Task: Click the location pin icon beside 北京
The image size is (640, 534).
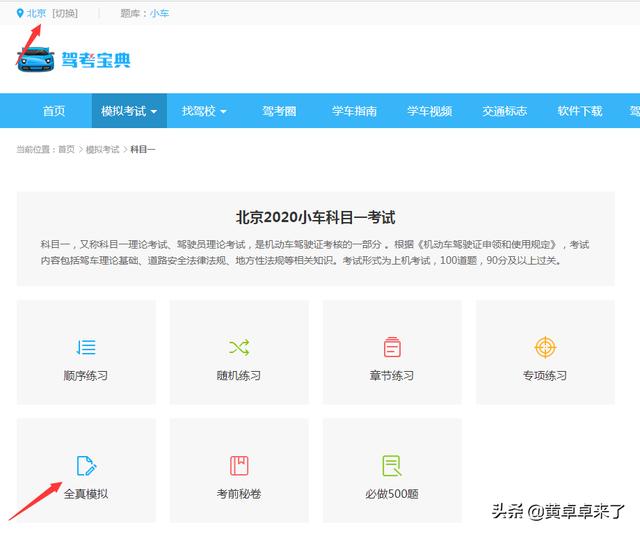Action: click(x=20, y=14)
